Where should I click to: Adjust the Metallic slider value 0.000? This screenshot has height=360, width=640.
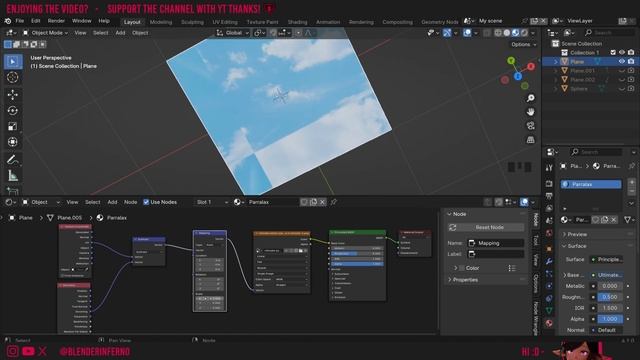coord(610,286)
